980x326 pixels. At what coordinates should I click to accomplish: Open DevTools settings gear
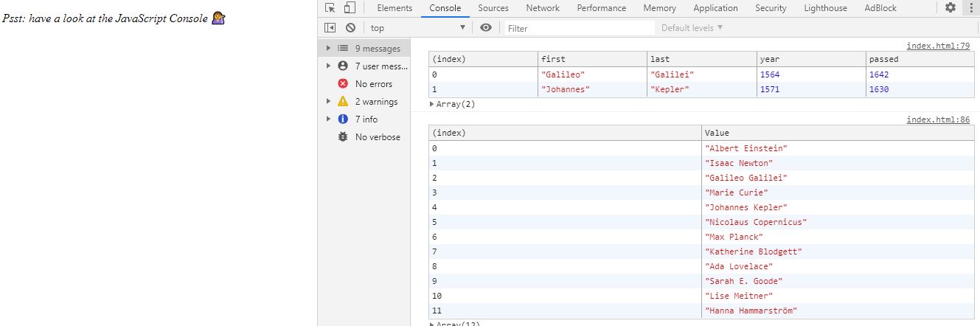950,8
